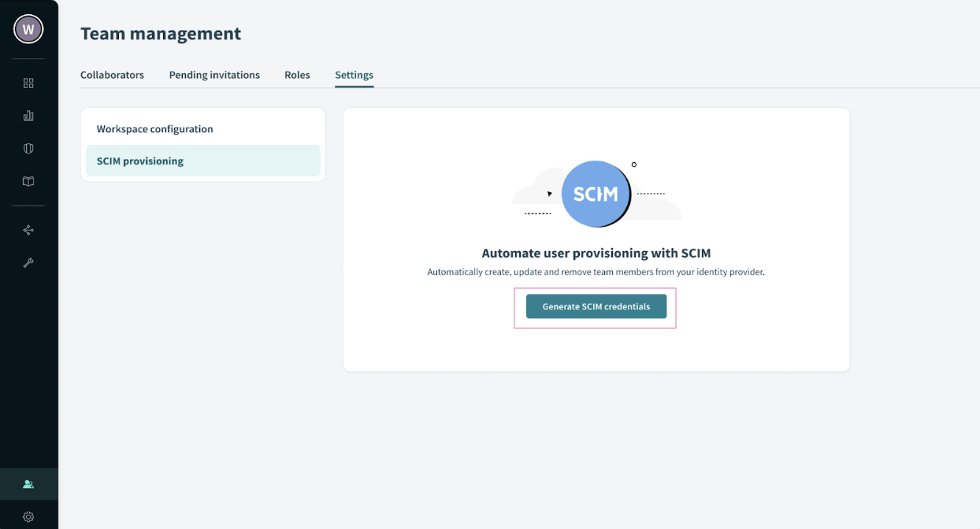The width and height of the screenshot is (980, 529).
Task: Choose Workspace configuration in settings menu
Action: (155, 129)
